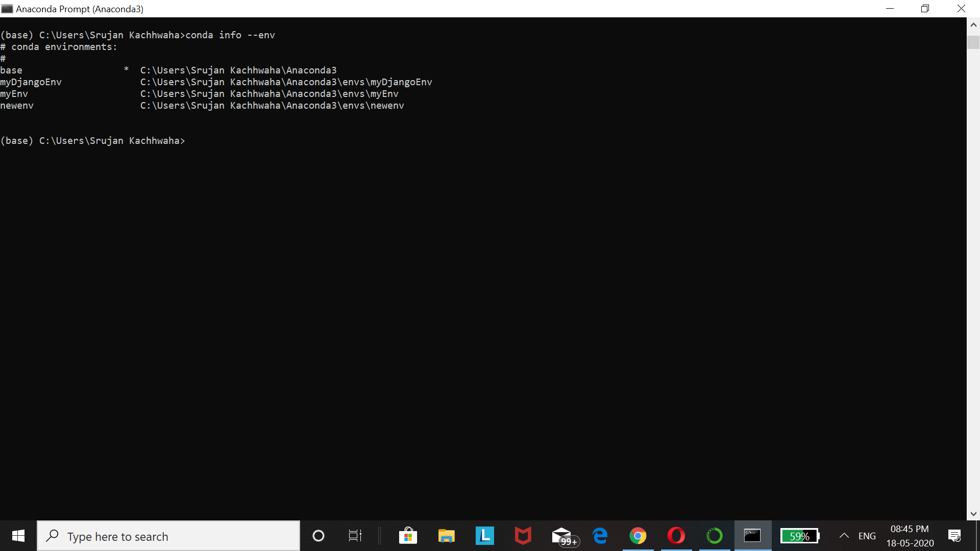980x551 pixels.
Task: Expand the hidden system tray icons
Action: coord(844,536)
